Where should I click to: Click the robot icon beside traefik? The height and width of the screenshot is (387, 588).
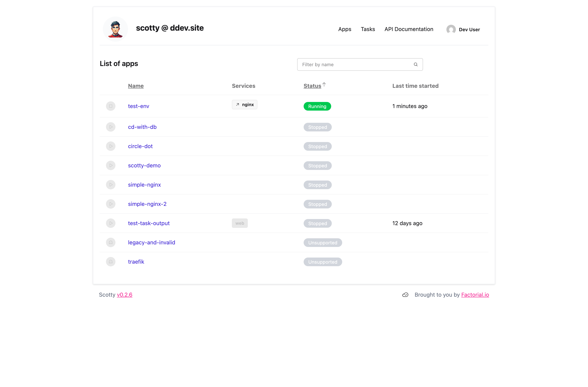111,262
